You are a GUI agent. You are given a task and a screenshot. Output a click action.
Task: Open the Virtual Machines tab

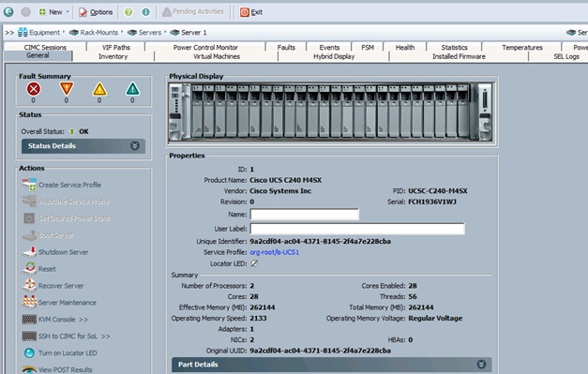coord(217,56)
